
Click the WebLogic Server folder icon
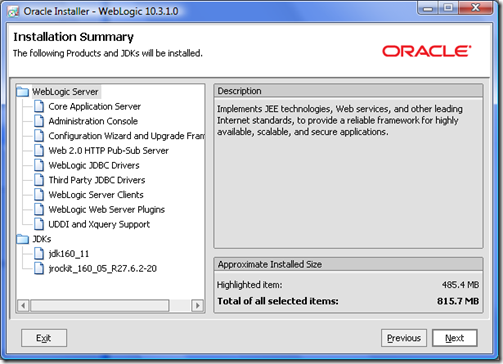click(x=22, y=92)
